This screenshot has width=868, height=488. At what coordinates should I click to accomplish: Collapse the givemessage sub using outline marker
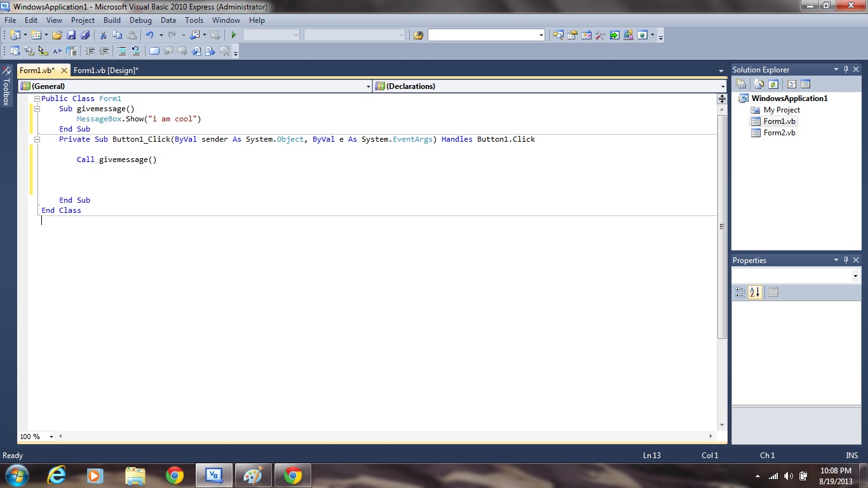pos(37,109)
